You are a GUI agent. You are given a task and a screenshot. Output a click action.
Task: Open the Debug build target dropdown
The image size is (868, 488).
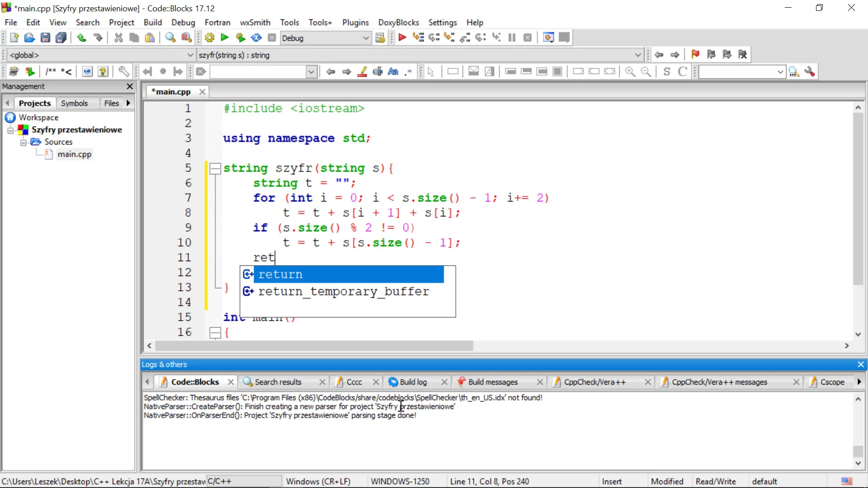click(x=366, y=38)
